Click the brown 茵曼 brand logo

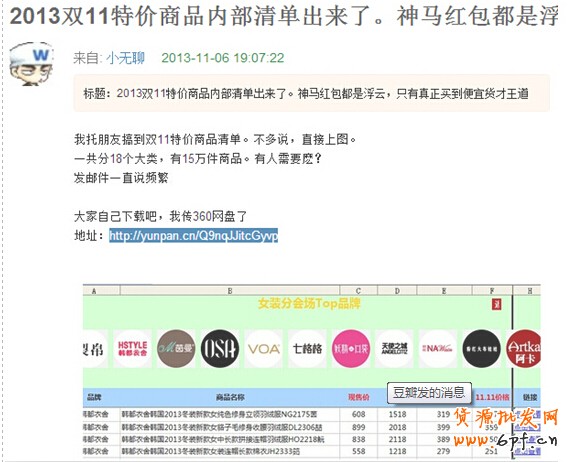(x=176, y=349)
